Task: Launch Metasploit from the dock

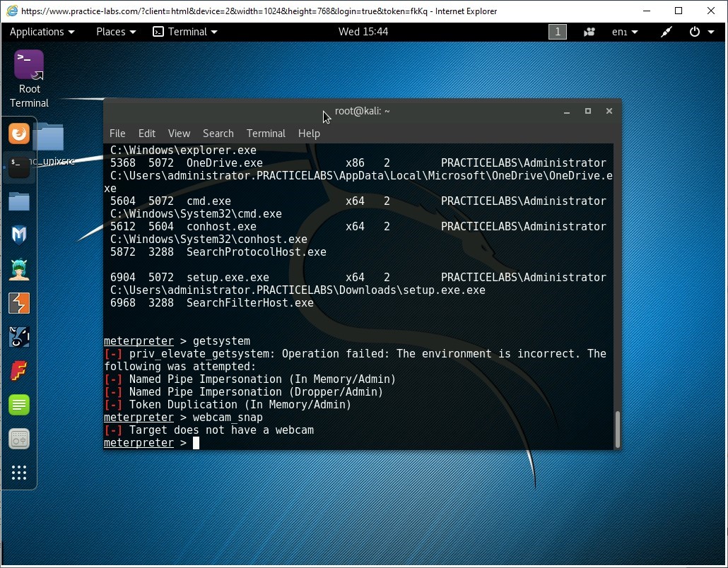Action: [x=19, y=235]
